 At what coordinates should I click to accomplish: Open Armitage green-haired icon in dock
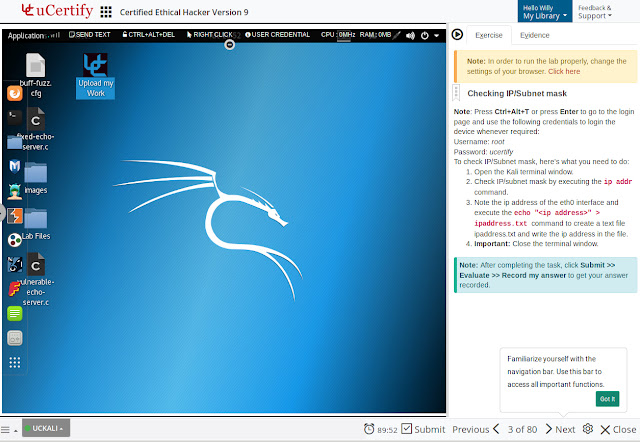[15, 191]
